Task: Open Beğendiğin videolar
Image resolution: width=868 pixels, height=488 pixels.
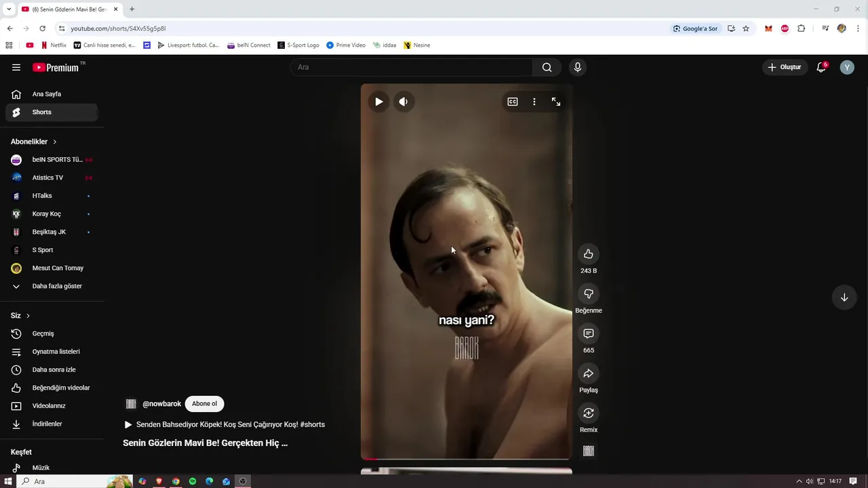Action: 52,388
